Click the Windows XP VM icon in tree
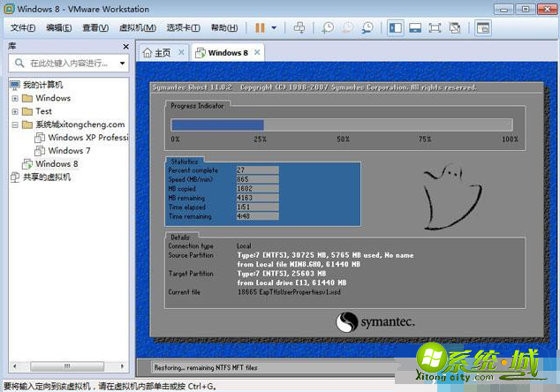The width and height of the screenshot is (560, 392). pos(40,138)
